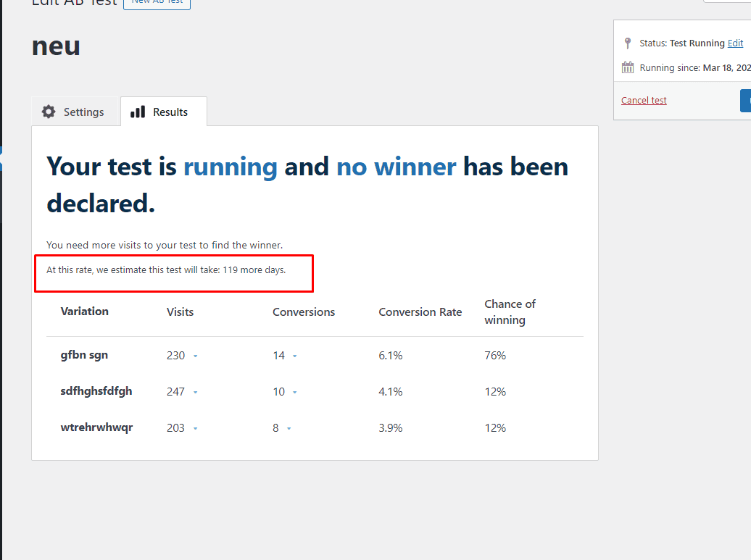Image resolution: width=751 pixels, height=560 pixels.
Task: Click the calendar icon beside Running since
Action: [626, 67]
